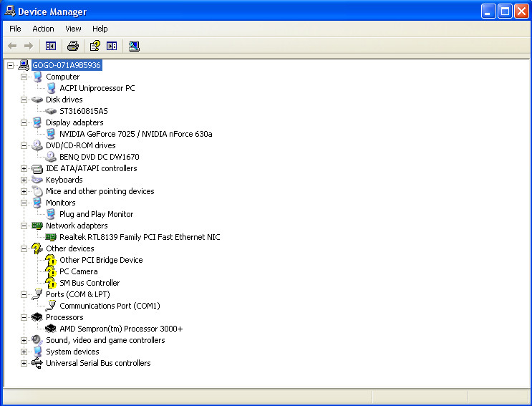532x406 pixels.
Task: Click the Forward arrow toolbar button
Action: [29, 46]
